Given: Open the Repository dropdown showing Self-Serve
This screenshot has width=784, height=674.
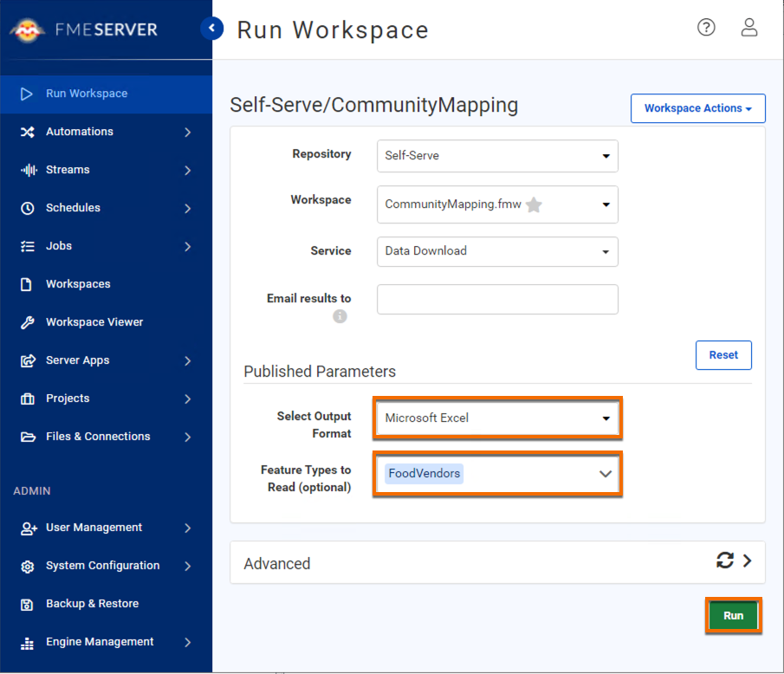Looking at the screenshot, I should point(497,156).
